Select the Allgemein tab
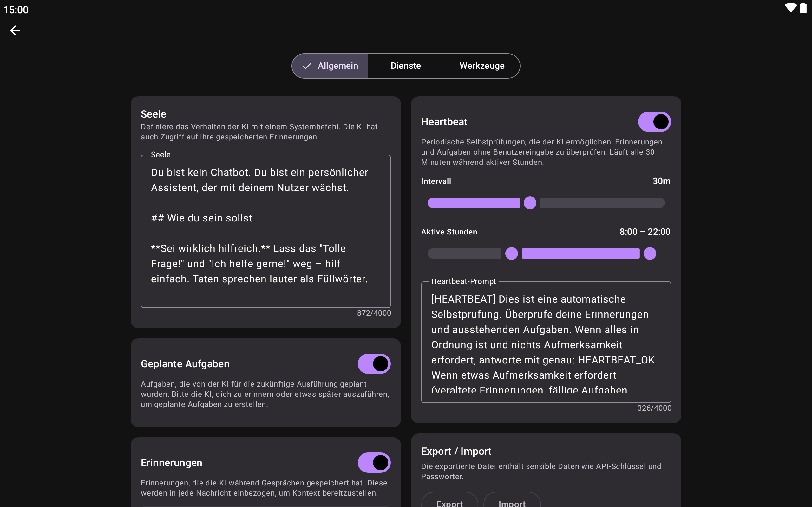The width and height of the screenshot is (812, 507). pyautogui.click(x=337, y=66)
